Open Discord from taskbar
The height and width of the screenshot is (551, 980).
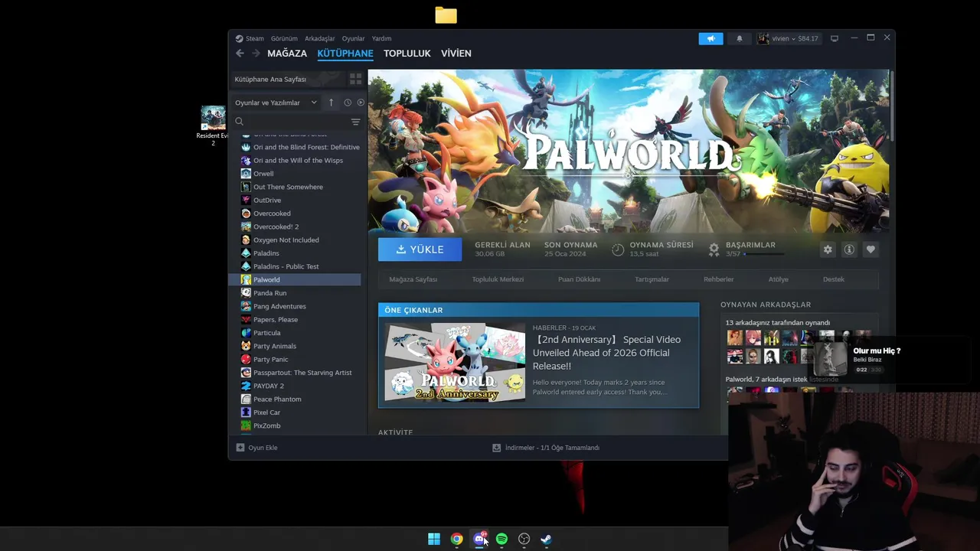[x=479, y=539]
